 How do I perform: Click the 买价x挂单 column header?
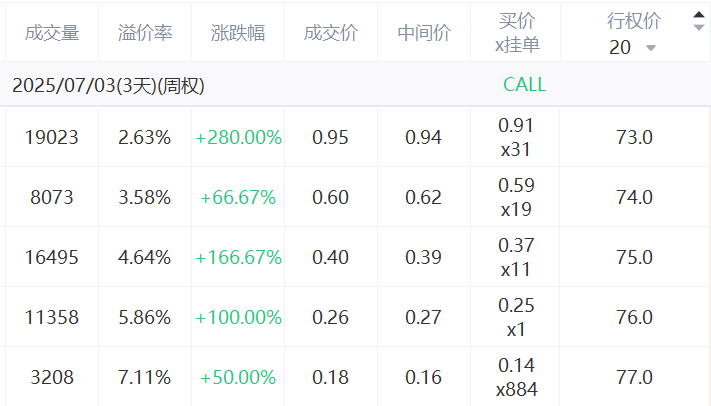[x=517, y=33]
